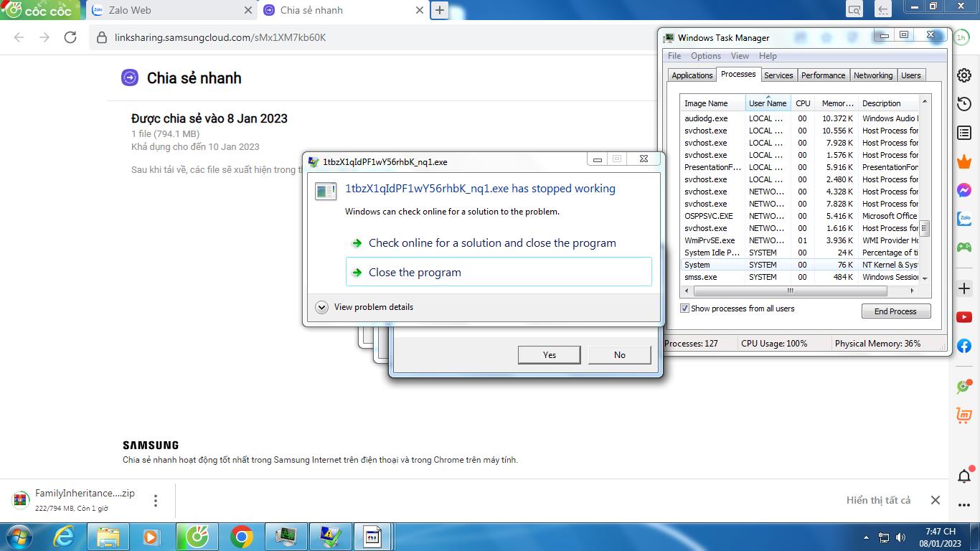The width and height of the screenshot is (980, 551).
Task: Click the browser address bar URL
Action: (x=220, y=37)
